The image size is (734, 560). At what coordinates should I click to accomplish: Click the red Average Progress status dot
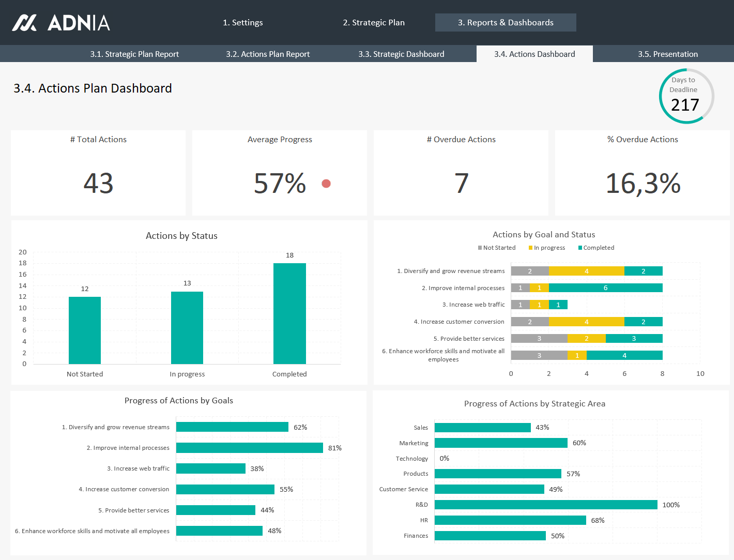[x=326, y=184]
